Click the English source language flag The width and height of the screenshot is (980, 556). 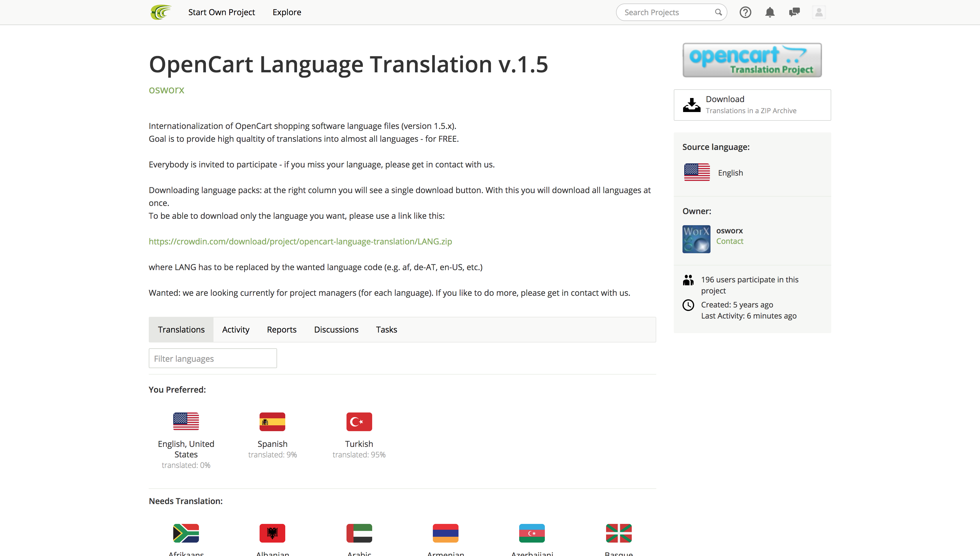click(697, 172)
